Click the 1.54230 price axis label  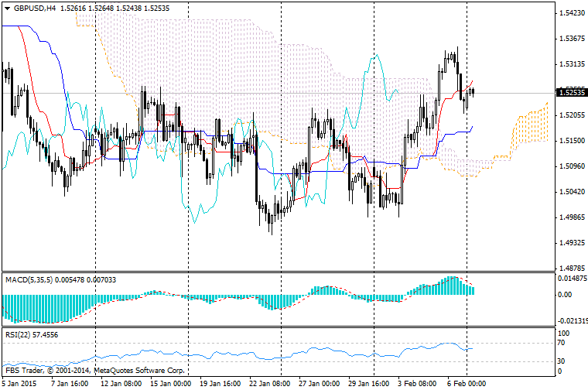pyautogui.click(x=569, y=13)
